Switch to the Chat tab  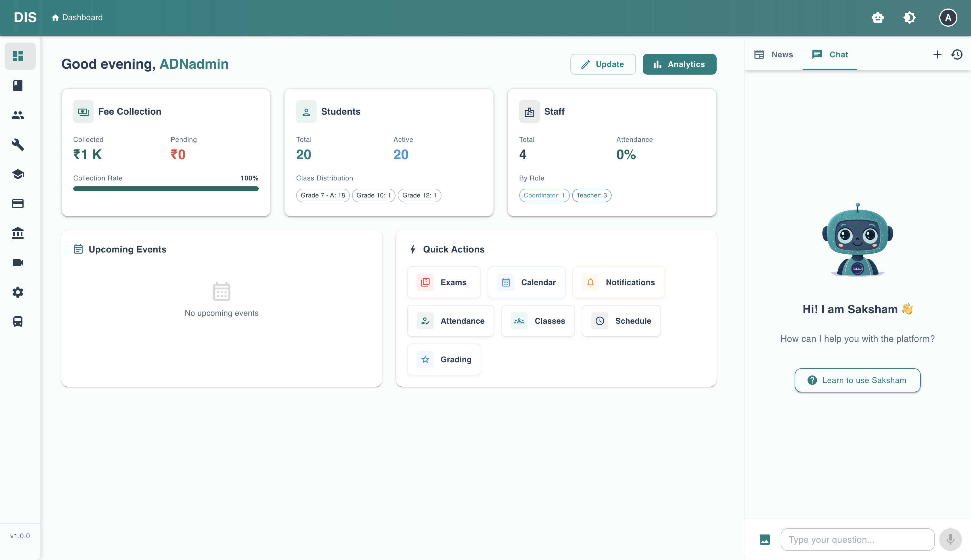[x=830, y=55]
